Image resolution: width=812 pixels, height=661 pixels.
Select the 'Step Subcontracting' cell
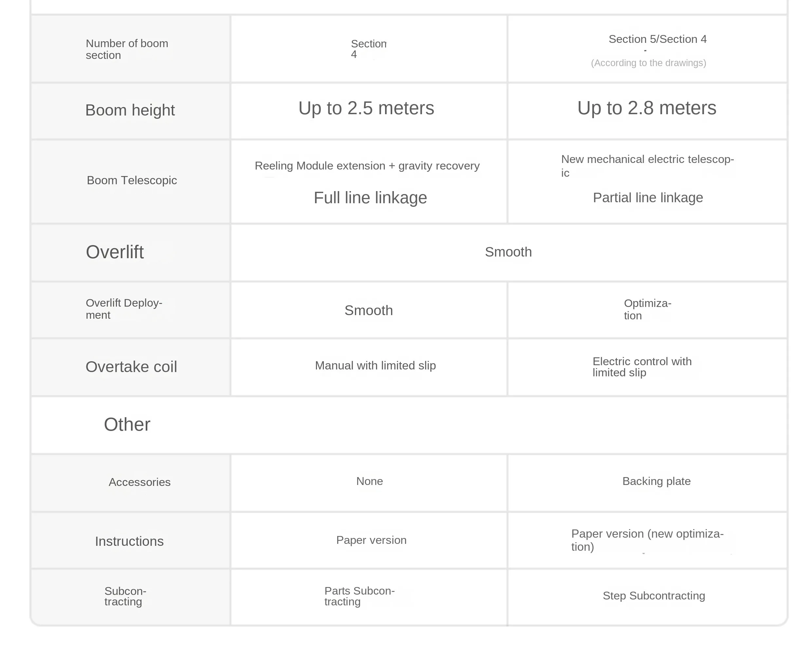(x=654, y=596)
